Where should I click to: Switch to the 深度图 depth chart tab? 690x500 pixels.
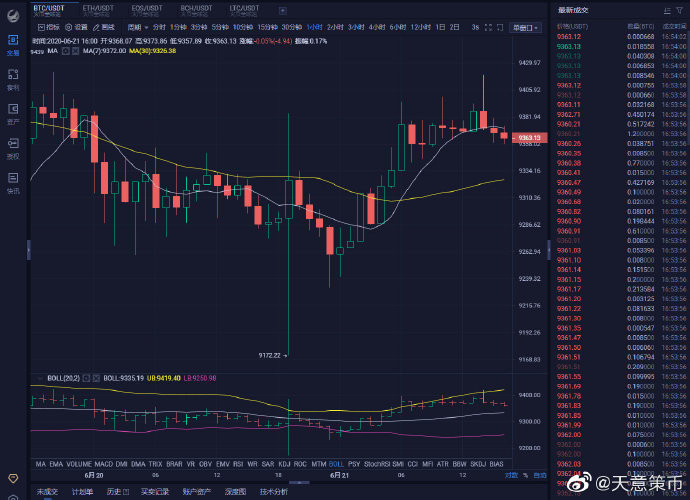point(235,492)
